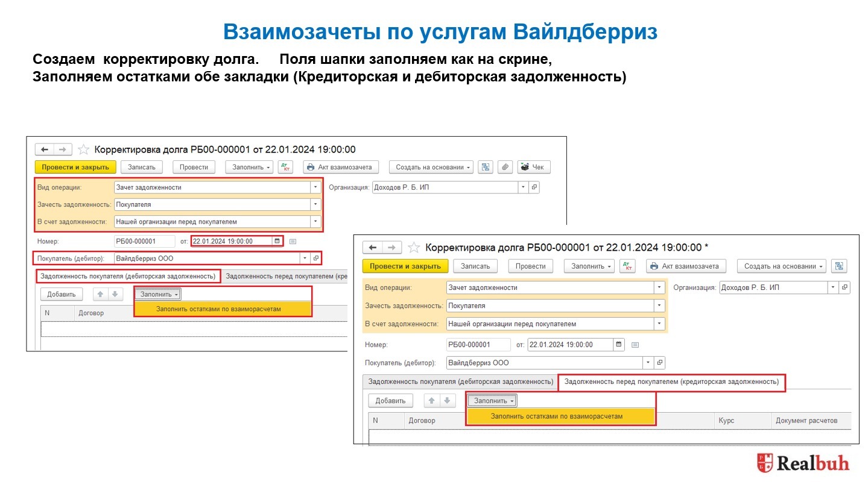
Task: Click the comment icon beside date in back window
Action: point(293,241)
